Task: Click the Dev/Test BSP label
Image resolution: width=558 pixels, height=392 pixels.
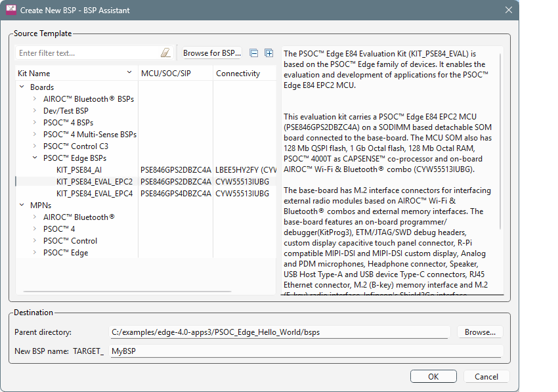Action: pyautogui.click(x=66, y=111)
